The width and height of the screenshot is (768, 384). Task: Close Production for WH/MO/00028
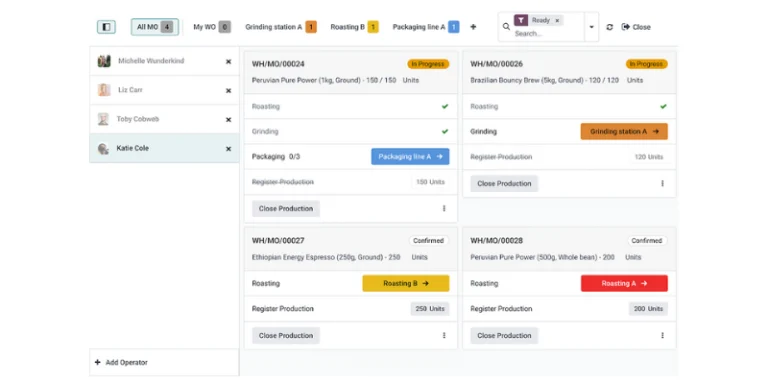point(504,336)
